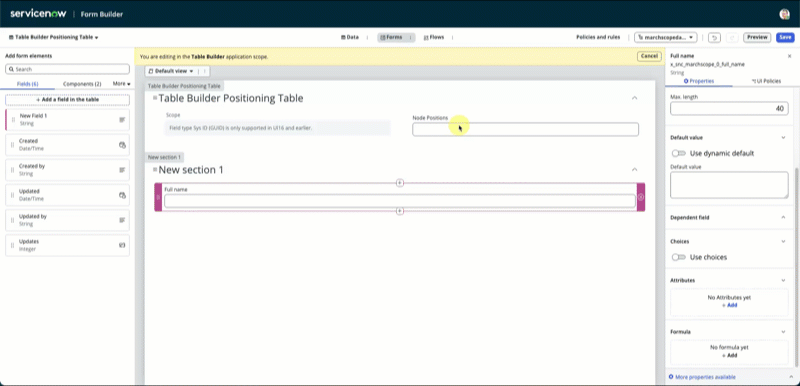
Task: Grab the drag handle of New Field 1
Action: (x=13, y=120)
